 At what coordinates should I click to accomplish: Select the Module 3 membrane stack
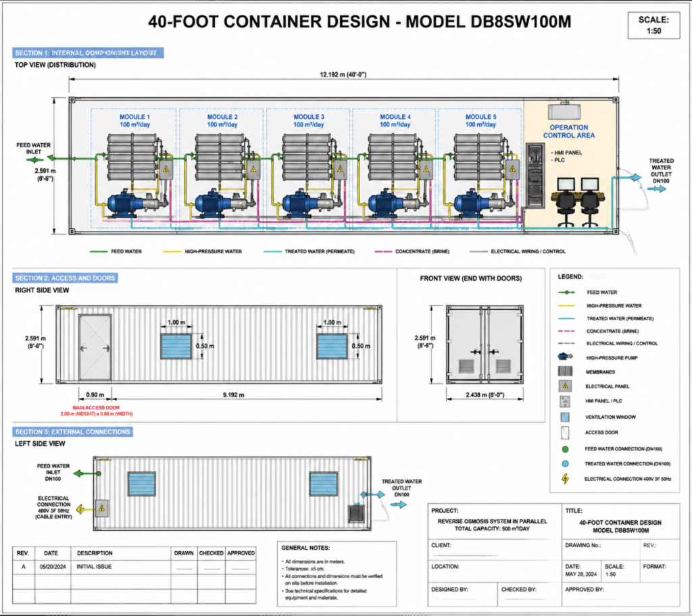coord(307,157)
